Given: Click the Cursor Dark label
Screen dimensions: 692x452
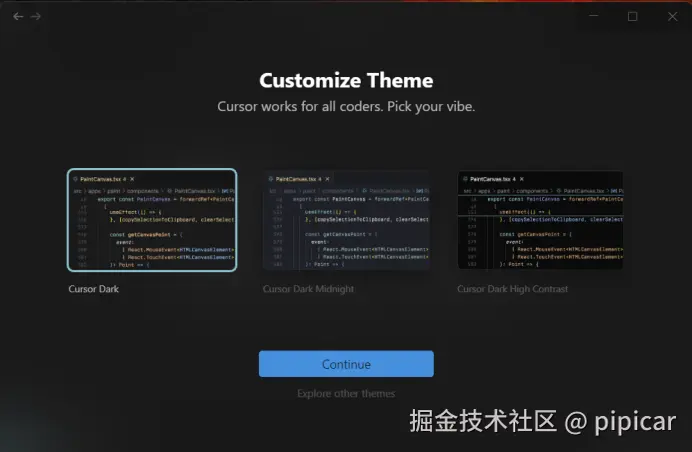Looking at the screenshot, I should tap(94, 289).
